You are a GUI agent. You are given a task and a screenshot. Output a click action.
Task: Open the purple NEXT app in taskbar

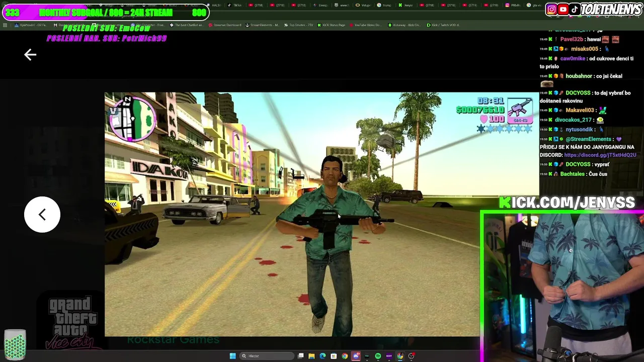click(x=389, y=356)
